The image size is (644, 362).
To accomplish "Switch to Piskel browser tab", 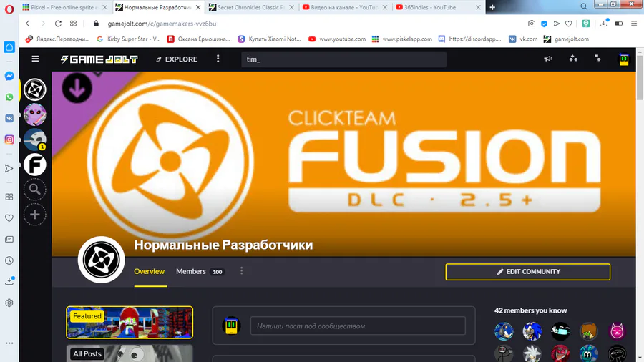I will click(x=64, y=7).
